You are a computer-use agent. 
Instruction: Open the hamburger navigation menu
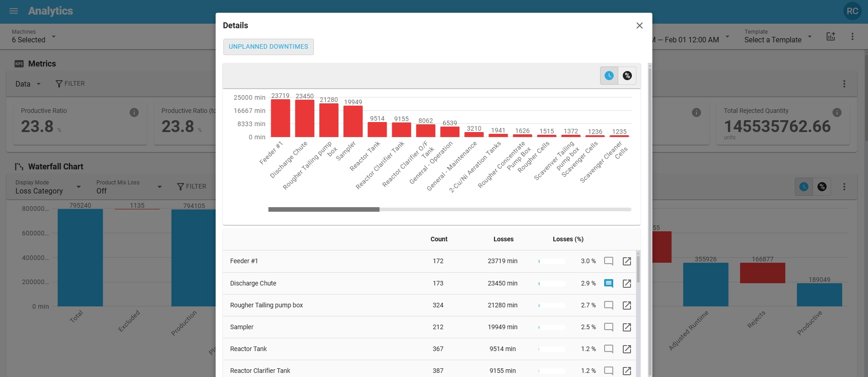14,11
